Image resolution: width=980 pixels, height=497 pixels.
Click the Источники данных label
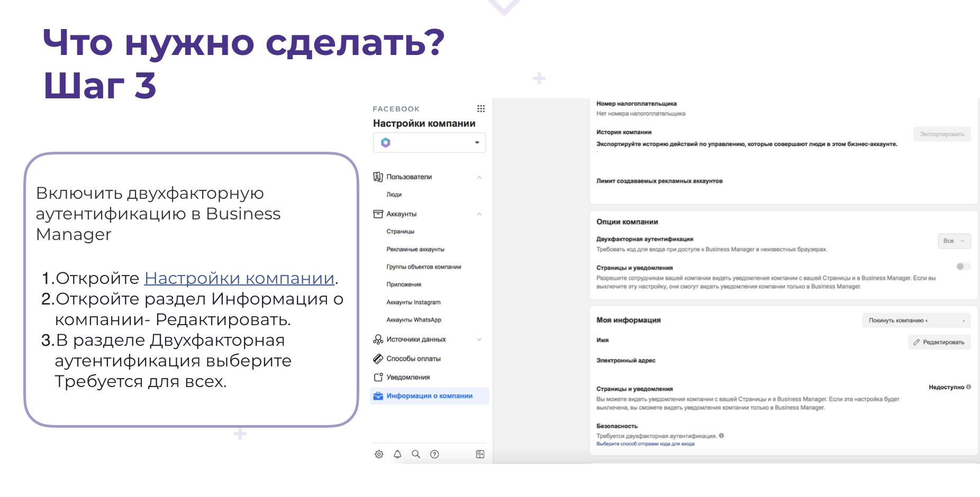point(416,339)
